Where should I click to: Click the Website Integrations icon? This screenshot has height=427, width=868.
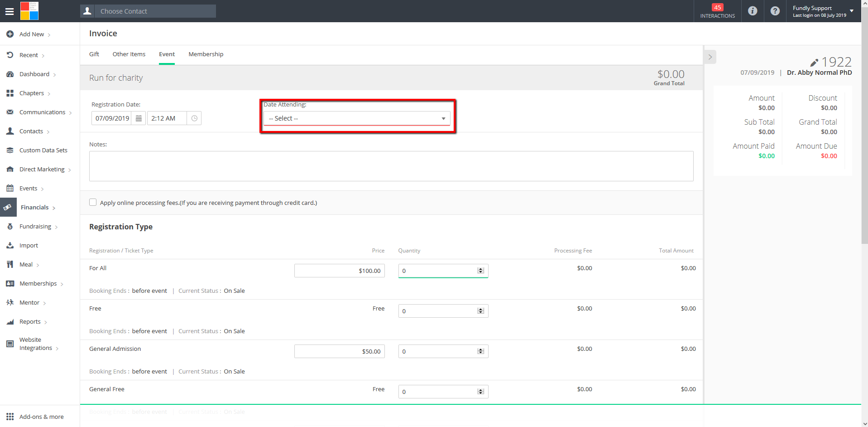tap(10, 344)
